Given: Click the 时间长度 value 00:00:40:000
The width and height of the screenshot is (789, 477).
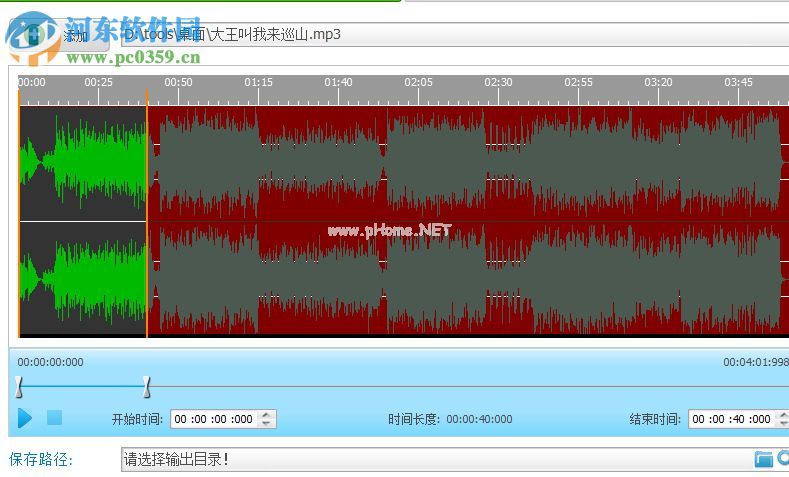Looking at the screenshot, I should click(x=479, y=419).
